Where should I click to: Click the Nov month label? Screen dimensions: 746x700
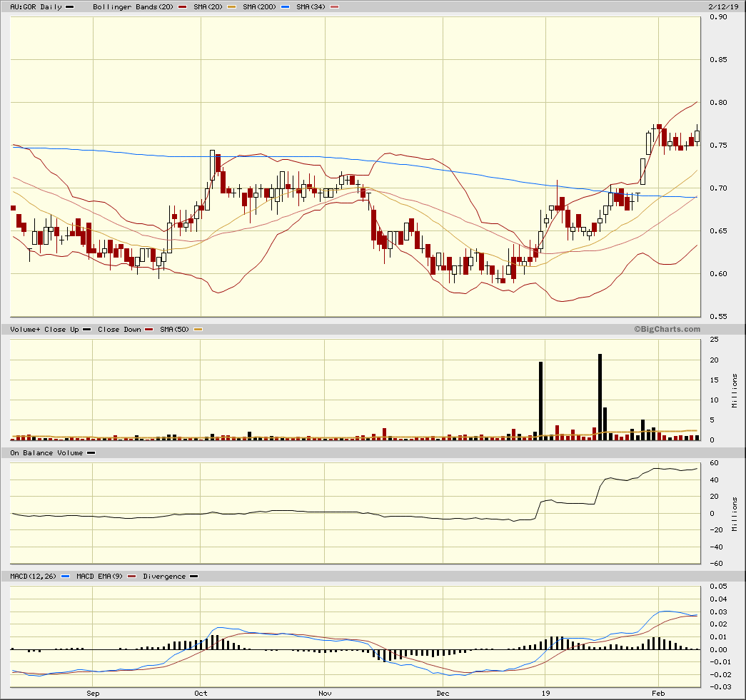click(x=325, y=694)
